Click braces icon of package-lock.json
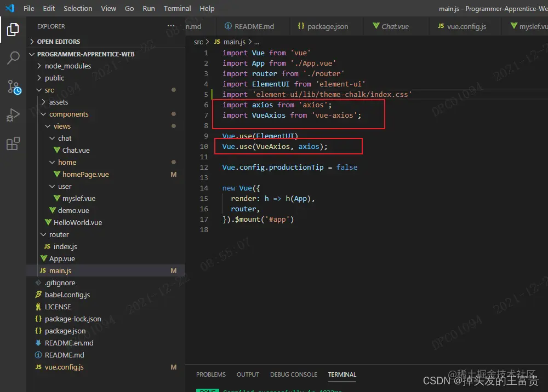 pyautogui.click(x=38, y=319)
